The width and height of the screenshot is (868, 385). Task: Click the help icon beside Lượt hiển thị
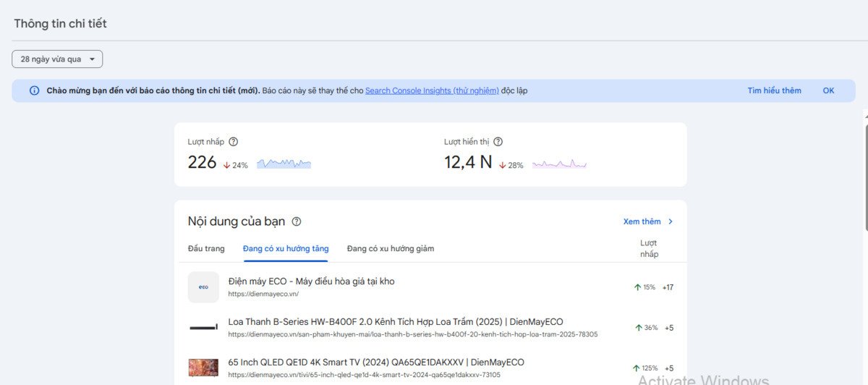[x=498, y=142]
